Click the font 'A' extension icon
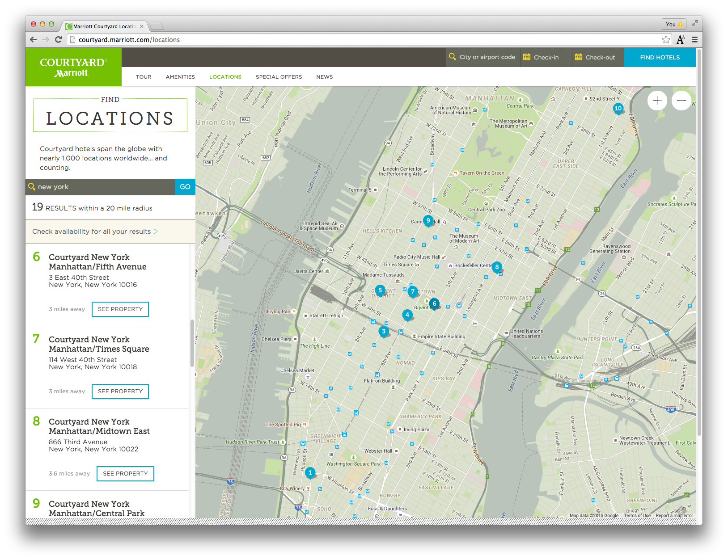The height and width of the screenshot is (560, 728). click(681, 39)
